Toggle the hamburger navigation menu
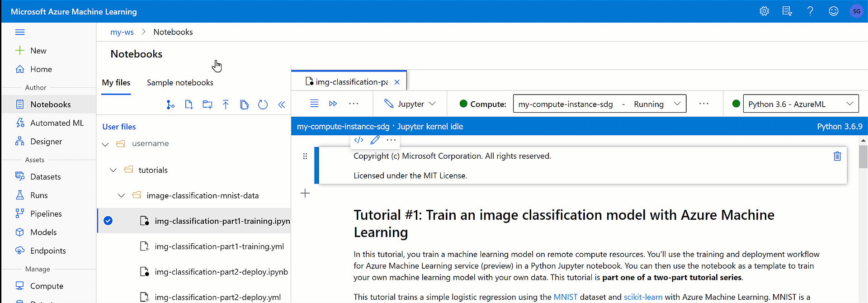The height and width of the screenshot is (303, 868). pyautogui.click(x=20, y=32)
